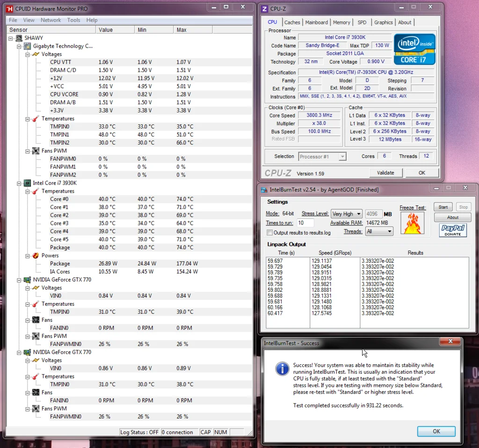Click the blue info icon in Success dialog
The image size is (479, 448).
point(282,369)
